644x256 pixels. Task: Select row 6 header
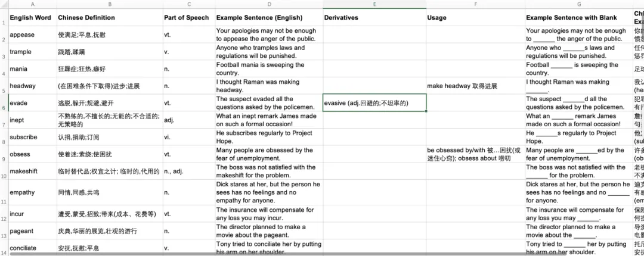(x=4, y=102)
